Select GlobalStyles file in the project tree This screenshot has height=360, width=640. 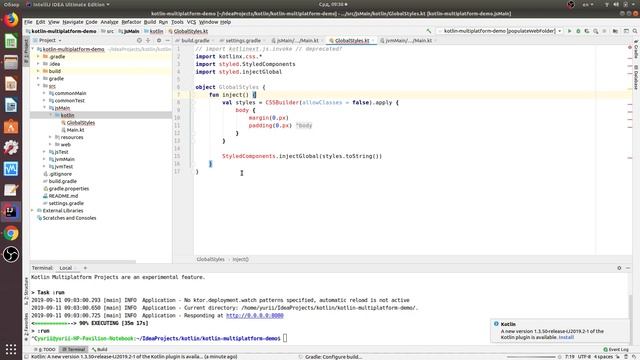[81, 123]
